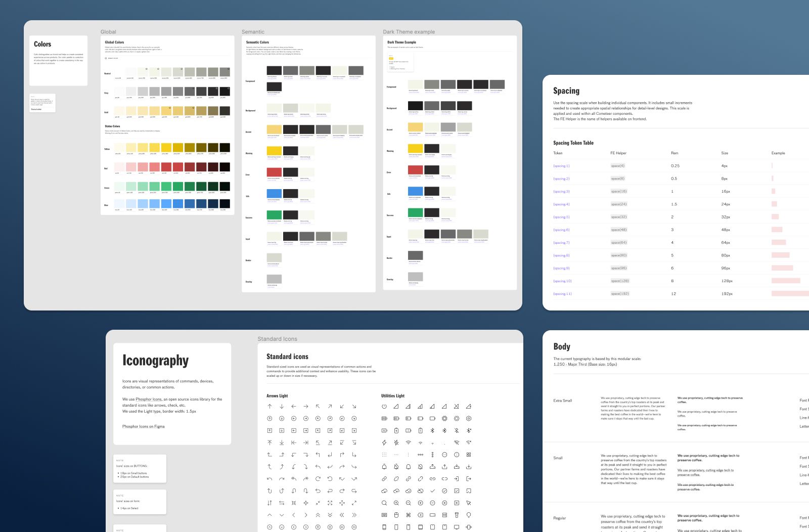The image size is (809, 532).
Task: Select the pink example bar for spacing.10
Action: pos(786,281)
